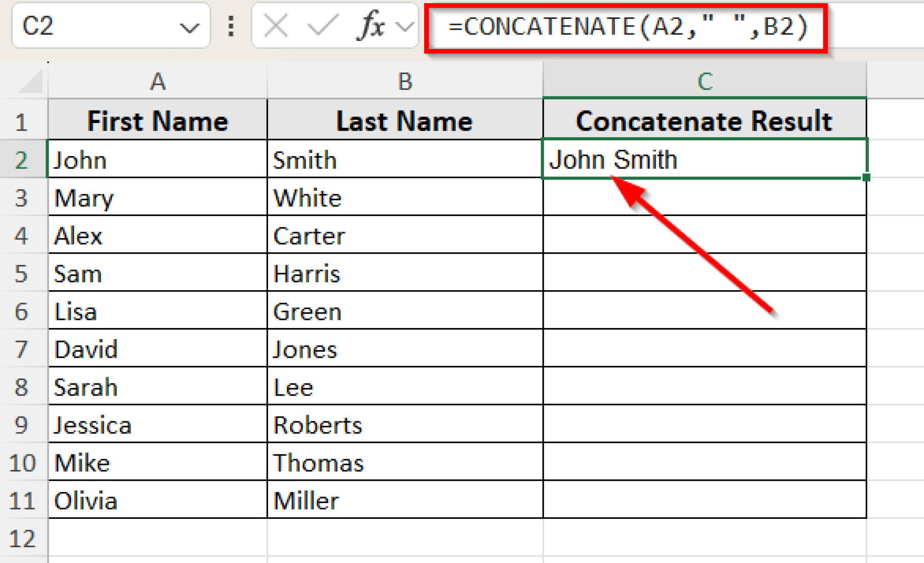
Task: Select row 12 header
Action: pos(22,538)
